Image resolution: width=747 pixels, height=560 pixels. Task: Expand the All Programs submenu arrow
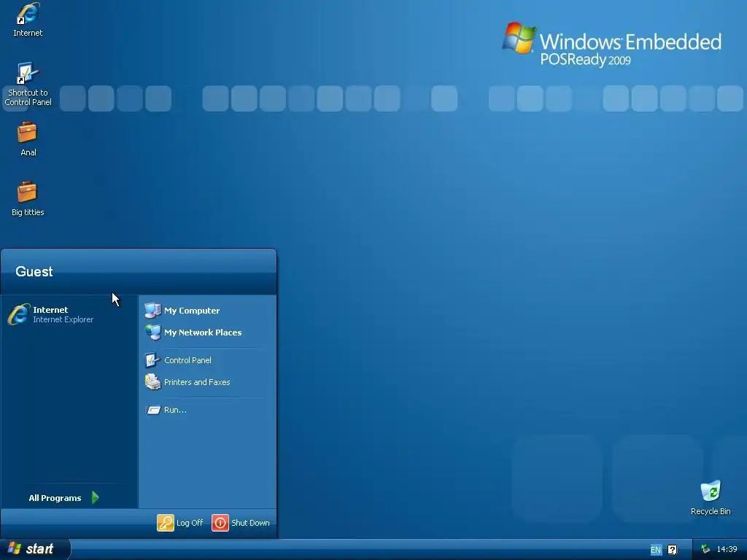coord(96,497)
